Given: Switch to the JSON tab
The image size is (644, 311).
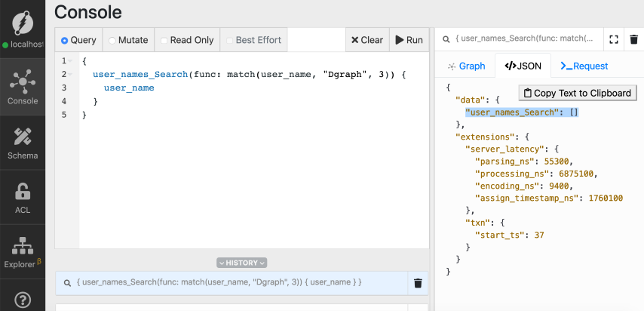Looking at the screenshot, I should point(523,66).
